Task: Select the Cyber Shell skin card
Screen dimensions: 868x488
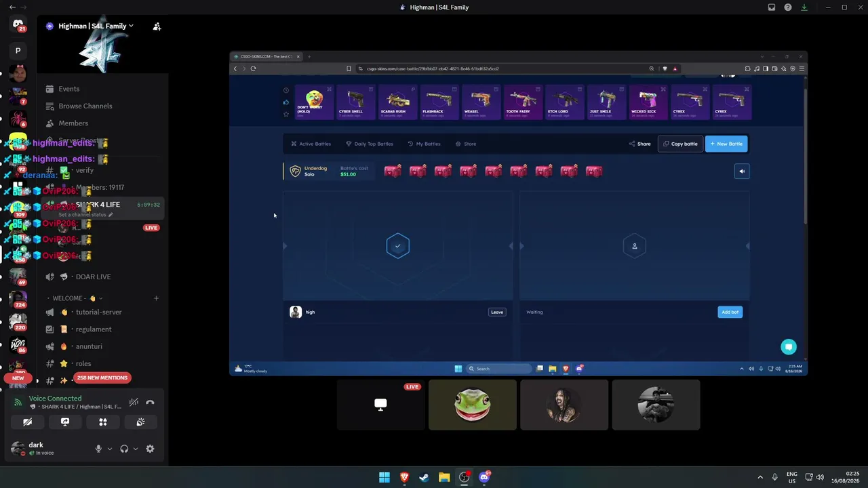Action: coord(355,102)
